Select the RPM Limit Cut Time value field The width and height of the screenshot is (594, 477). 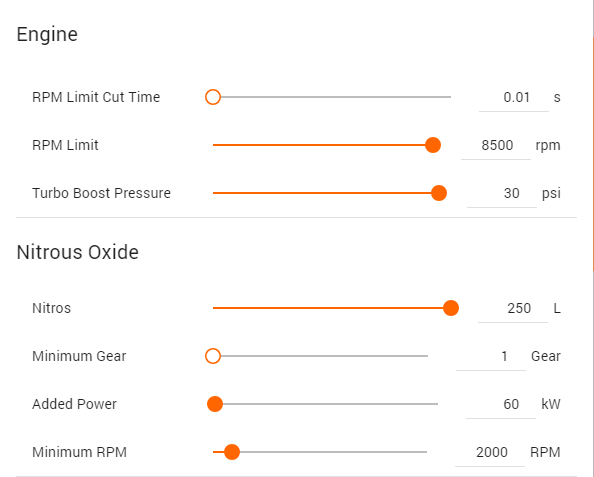(x=514, y=98)
